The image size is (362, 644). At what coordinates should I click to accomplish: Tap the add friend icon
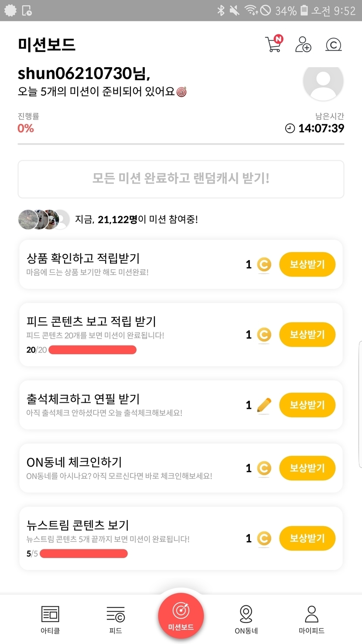303,44
